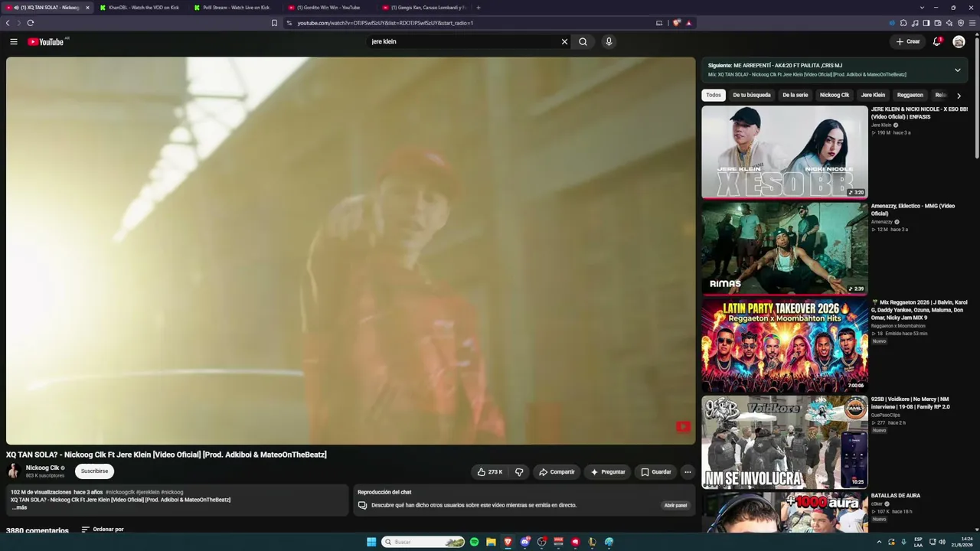Play the Amenazzy MMG video thumbnail
Image resolution: width=980 pixels, height=551 pixels.
[x=785, y=248]
